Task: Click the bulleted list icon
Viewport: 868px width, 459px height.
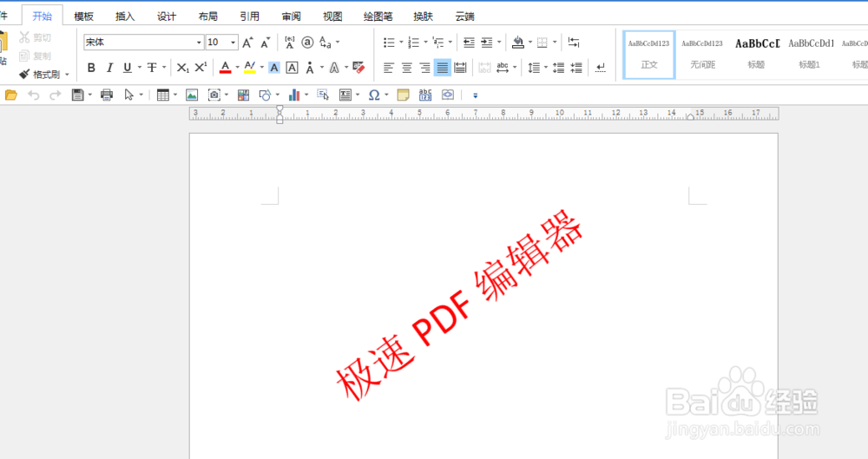Action: (x=389, y=42)
